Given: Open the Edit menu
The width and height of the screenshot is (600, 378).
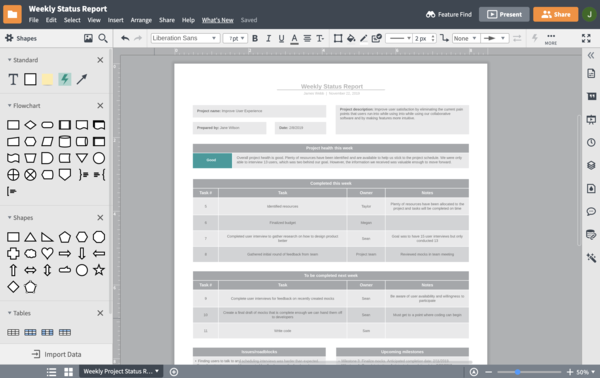Looking at the screenshot, I should pyautogui.click(x=51, y=20).
